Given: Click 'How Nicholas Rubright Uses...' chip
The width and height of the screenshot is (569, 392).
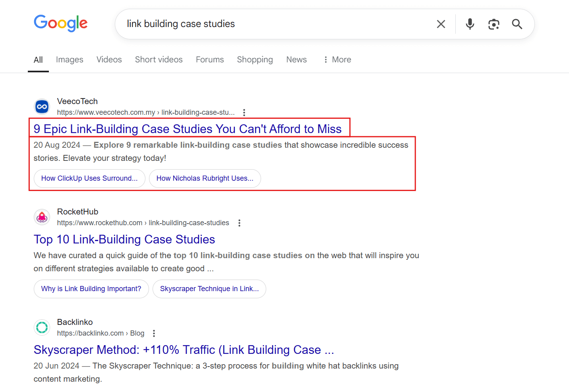Looking at the screenshot, I should click(205, 178).
